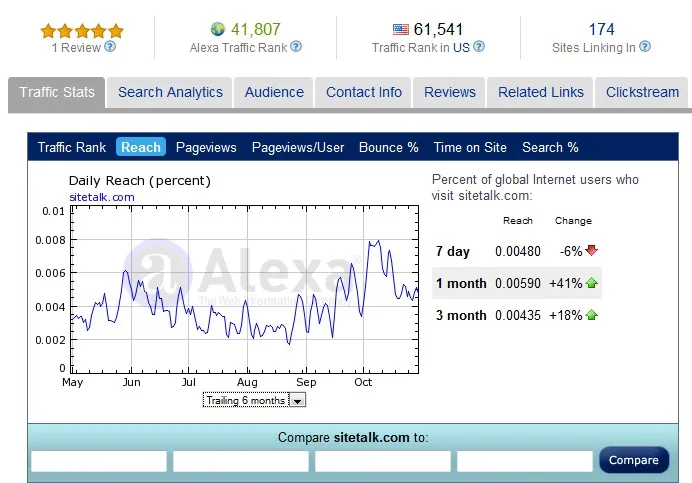Screen dimensions: 692x483
Task: Click help icon beside Alexa Traffic Rank
Action: (x=296, y=47)
